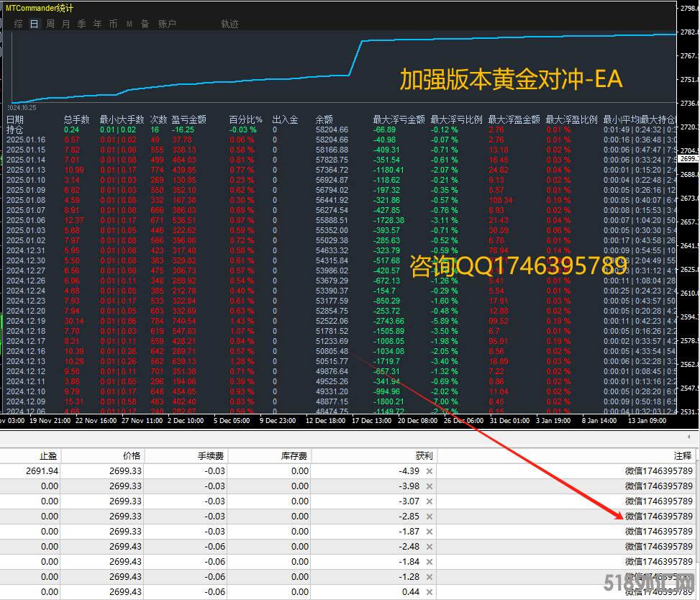Click the X beside -2.85 profit
Viewport: 700px width, 600px height.
coord(429,517)
